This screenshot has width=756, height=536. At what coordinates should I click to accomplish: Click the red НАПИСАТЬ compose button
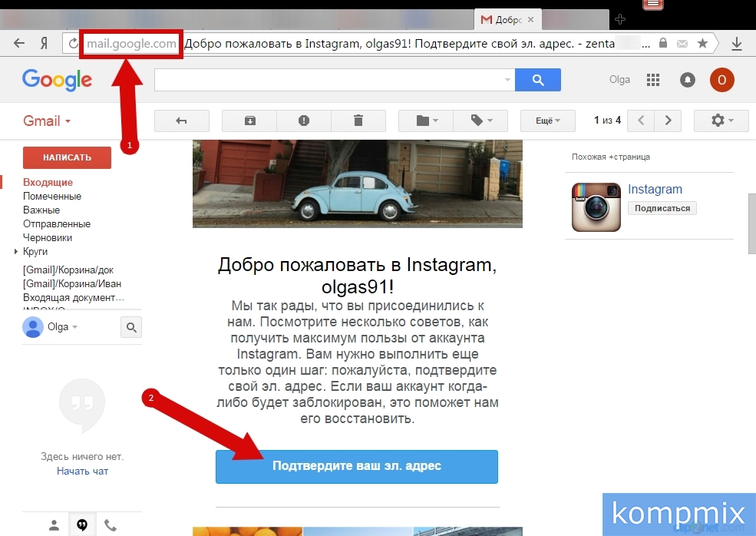[67, 157]
